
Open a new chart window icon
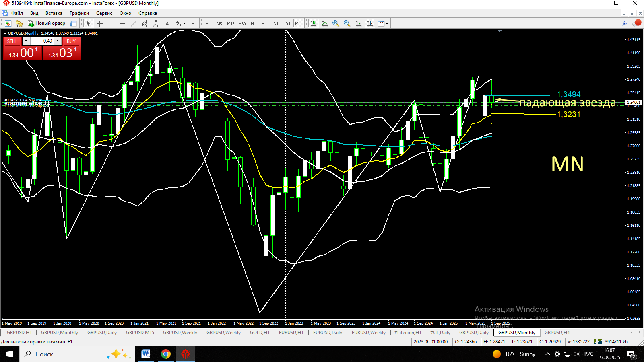pyautogui.click(x=8, y=23)
